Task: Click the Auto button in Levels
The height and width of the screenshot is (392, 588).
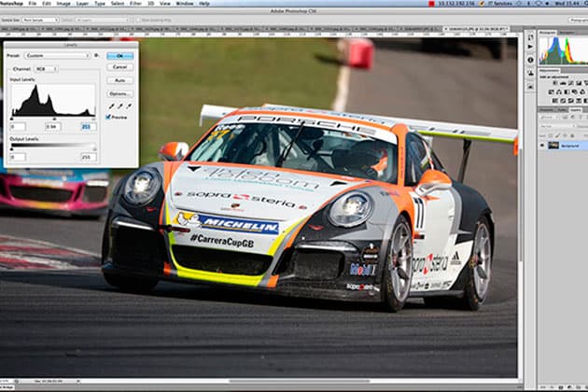Action: point(120,80)
